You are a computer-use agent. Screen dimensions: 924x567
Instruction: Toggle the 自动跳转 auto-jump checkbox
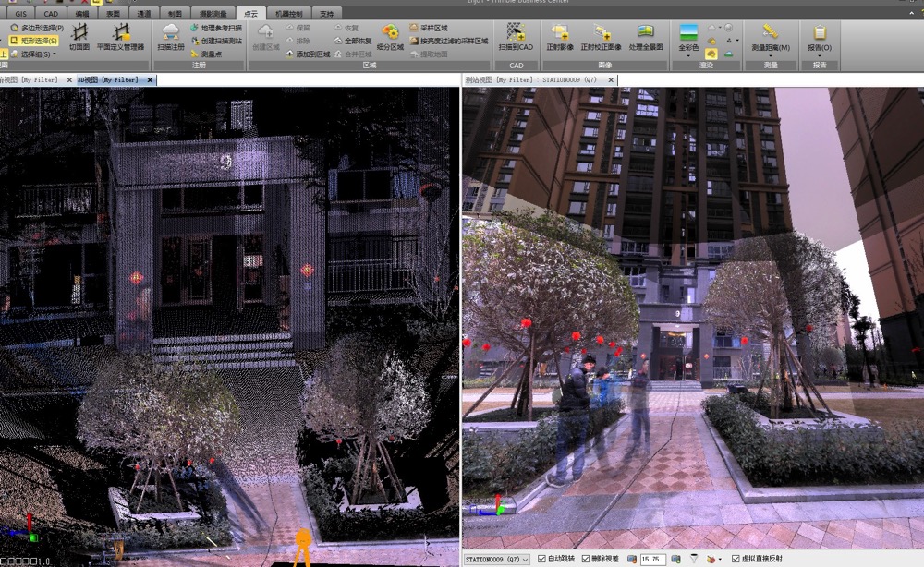pyautogui.click(x=541, y=559)
